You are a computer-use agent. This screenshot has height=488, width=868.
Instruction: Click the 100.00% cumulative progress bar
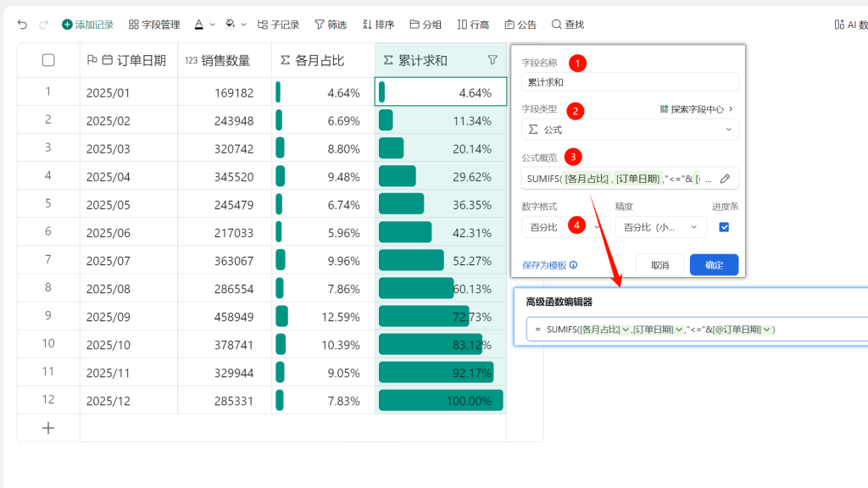(441, 401)
